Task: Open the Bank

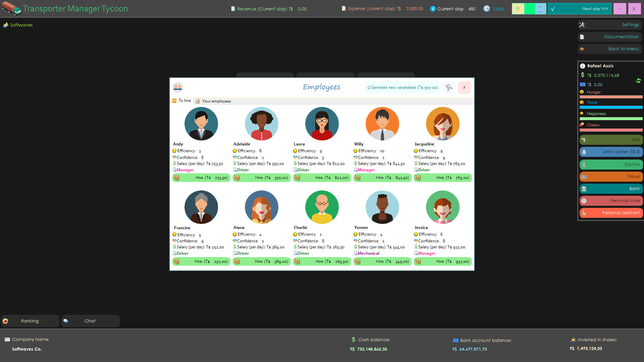Action: pyautogui.click(x=610, y=188)
